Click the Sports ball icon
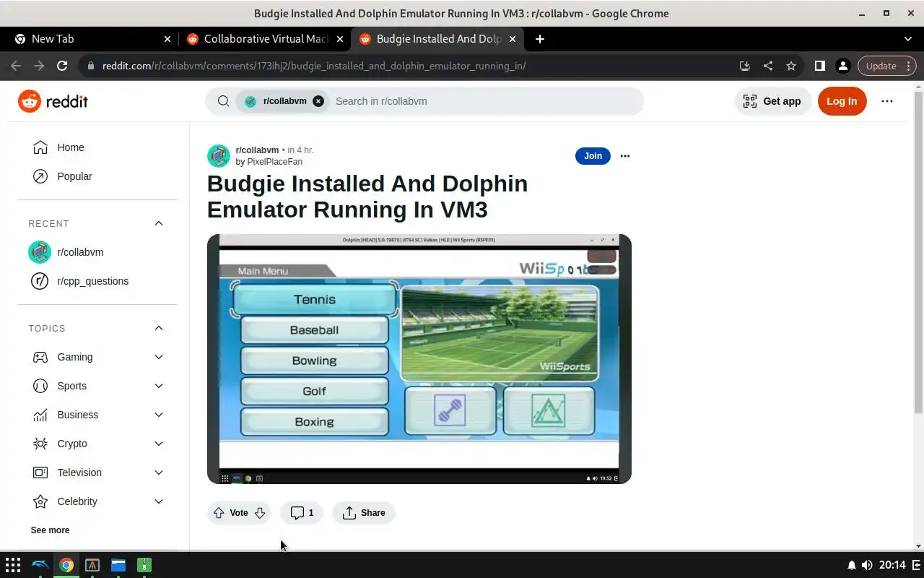The image size is (924, 578). 40,386
